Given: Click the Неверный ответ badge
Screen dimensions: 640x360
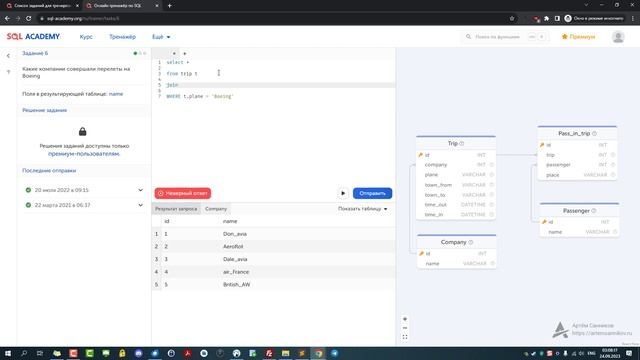Looking at the screenshot, I should 182,193.
